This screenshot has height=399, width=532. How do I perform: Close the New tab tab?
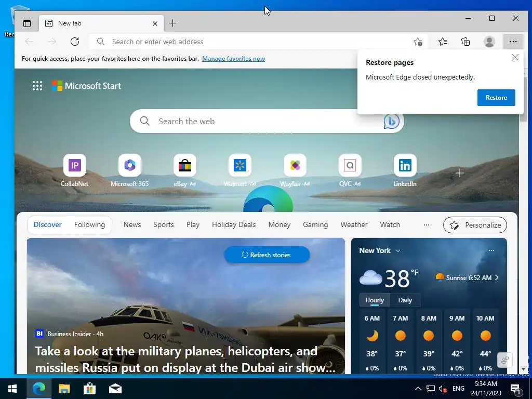tap(155, 23)
